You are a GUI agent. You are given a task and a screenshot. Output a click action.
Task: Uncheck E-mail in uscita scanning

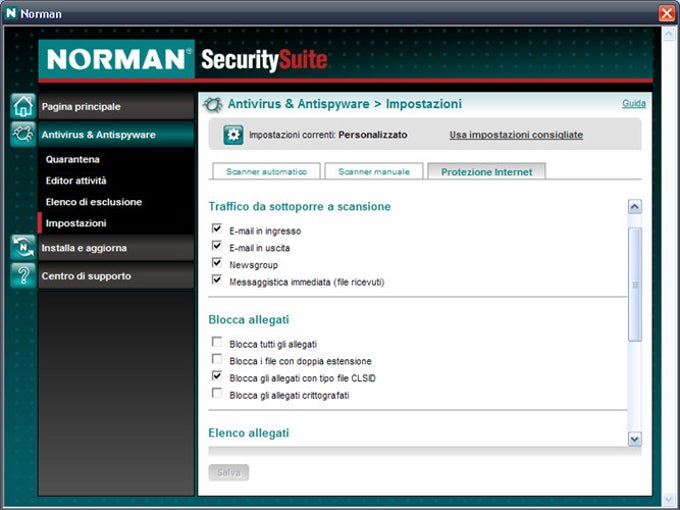(x=217, y=246)
